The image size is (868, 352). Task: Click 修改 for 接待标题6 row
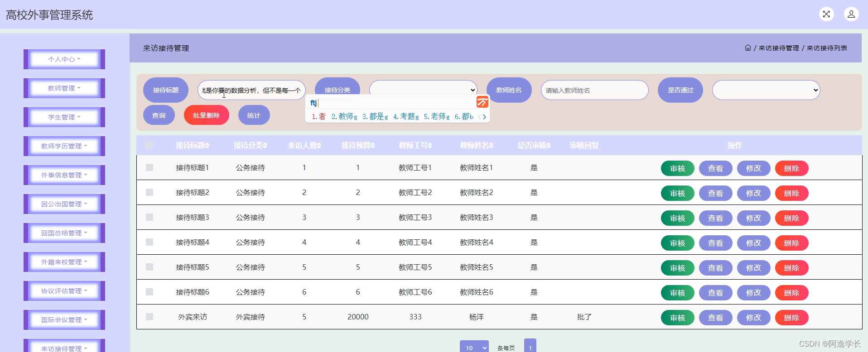754,293
